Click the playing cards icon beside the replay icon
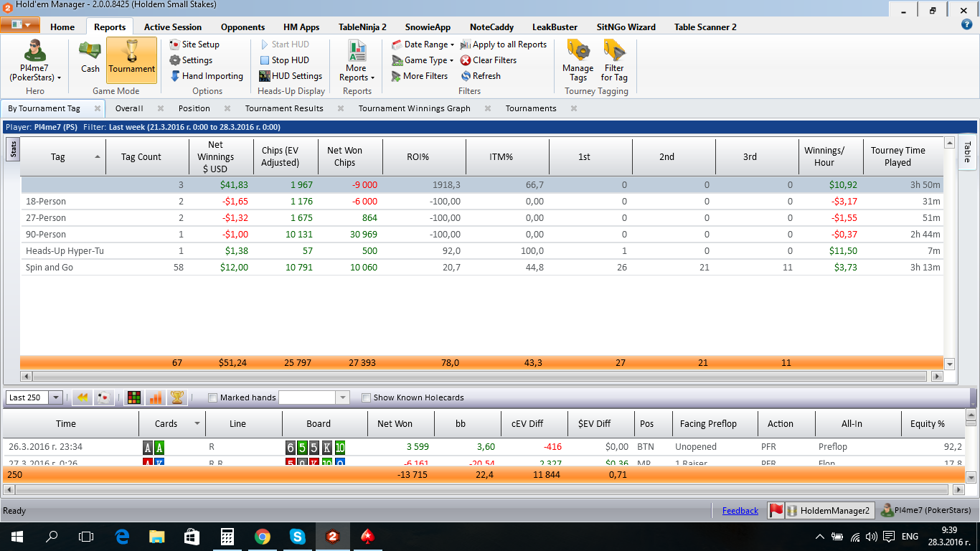Screen dimensions: 980x551 tap(103, 397)
